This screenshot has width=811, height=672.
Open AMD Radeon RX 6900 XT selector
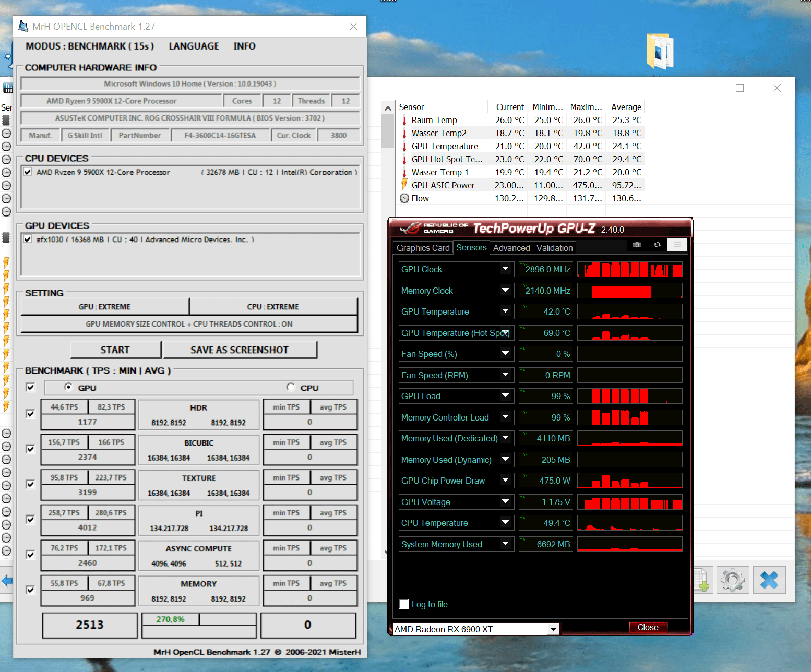pos(476,629)
